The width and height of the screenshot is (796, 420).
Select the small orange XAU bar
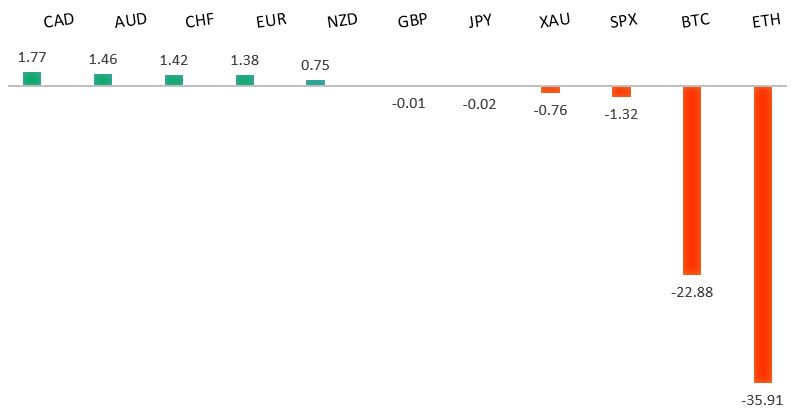(551, 90)
